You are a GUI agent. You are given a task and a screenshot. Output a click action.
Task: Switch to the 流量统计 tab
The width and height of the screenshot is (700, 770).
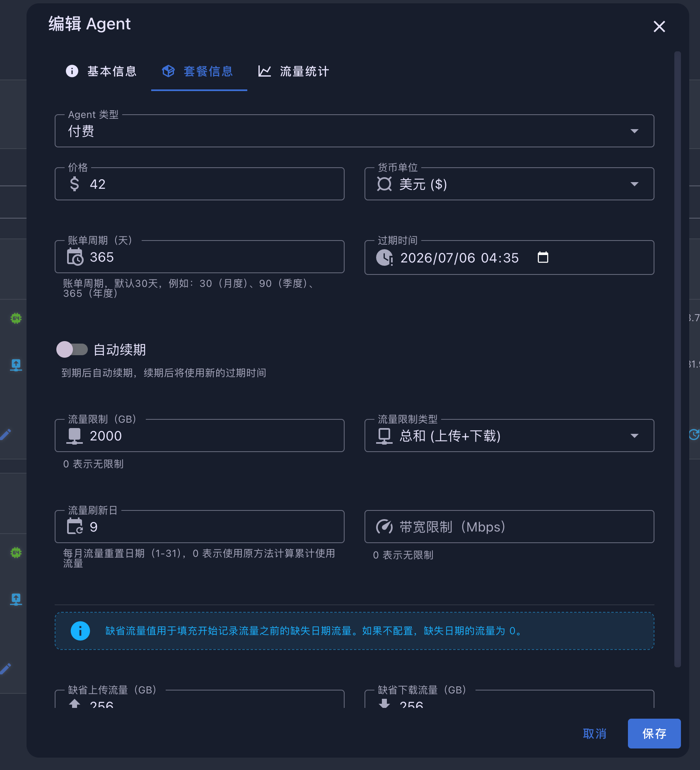pyautogui.click(x=294, y=71)
